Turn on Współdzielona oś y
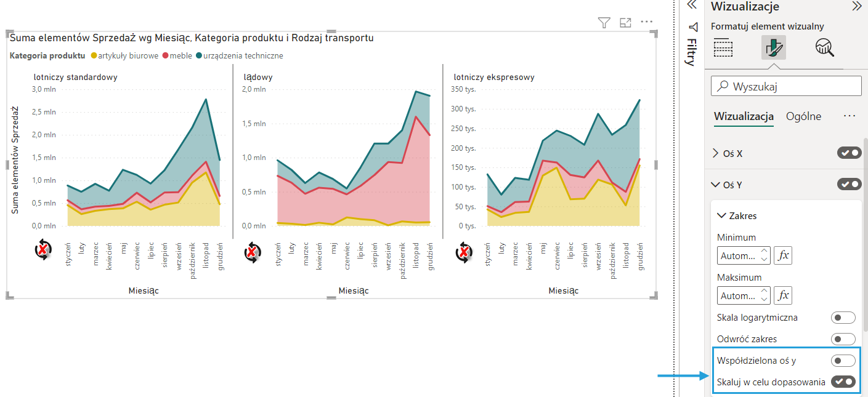The width and height of the screenshot is (868, 397). pyautogui.click(x=843, y=361)
